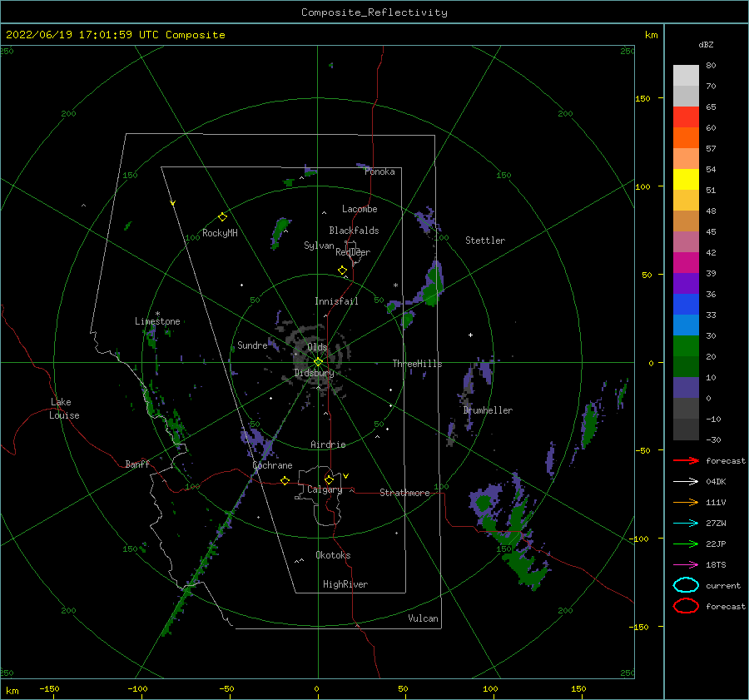Click the Blackfalds label

click(x=354, y=231)
